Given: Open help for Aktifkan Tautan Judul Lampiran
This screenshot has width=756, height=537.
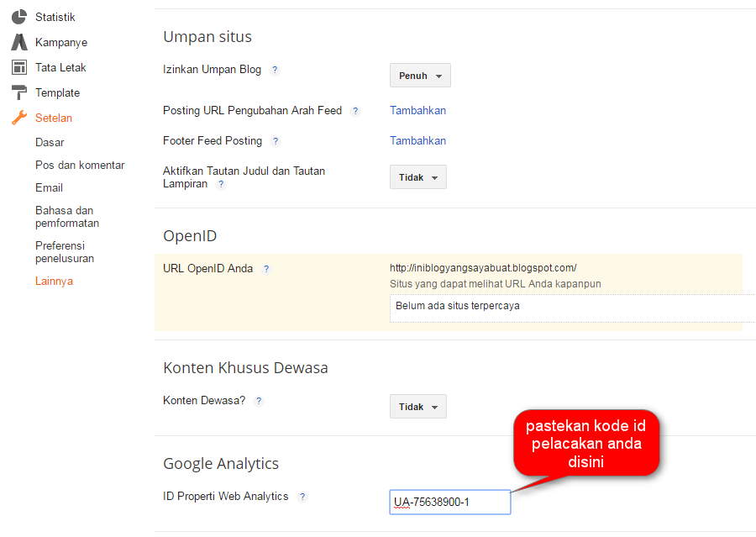Looking at the screenshot, I should (221, 184).
